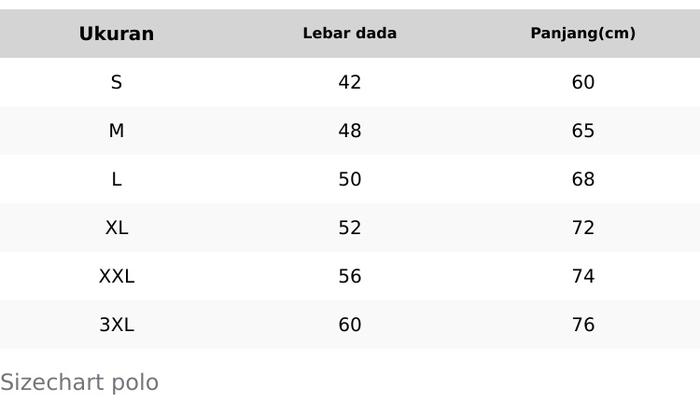700x416 pixels.
Task: Click the Ukuran column header
Action: [116, 34]
